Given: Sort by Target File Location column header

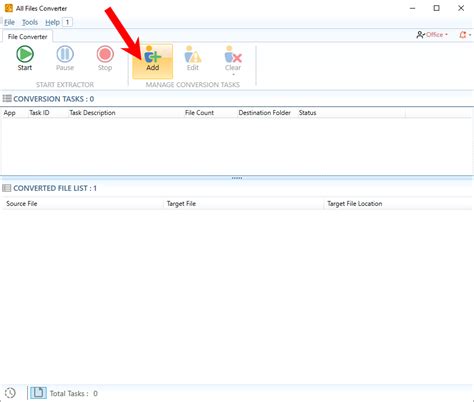Looking at the screenshot, I should (x=355, y=204).
